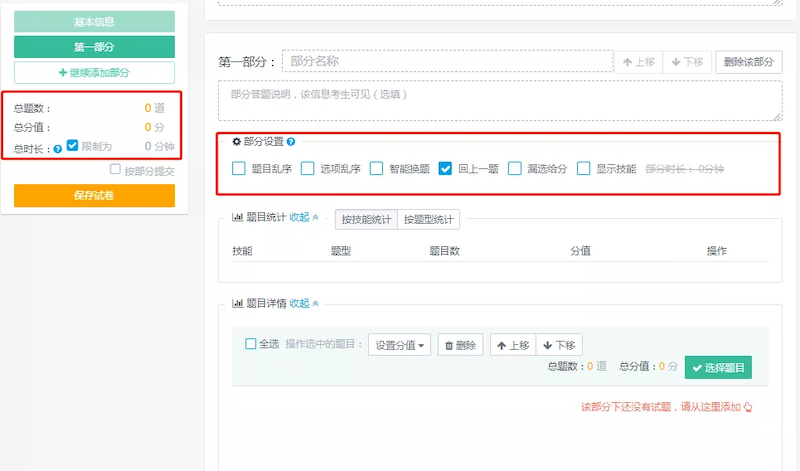Click the gear icon of 部分设置
800x471 pixels.
click(x=237, y=141)
